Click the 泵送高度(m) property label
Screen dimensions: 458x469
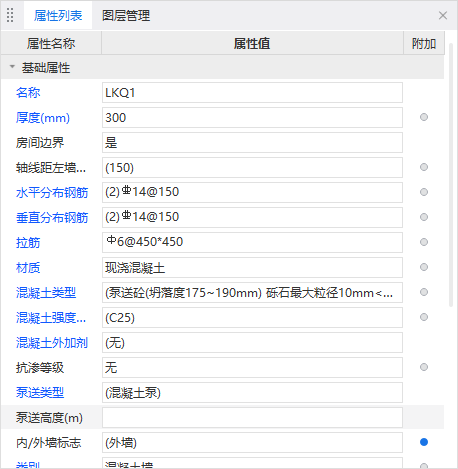[x=49, y=418]
